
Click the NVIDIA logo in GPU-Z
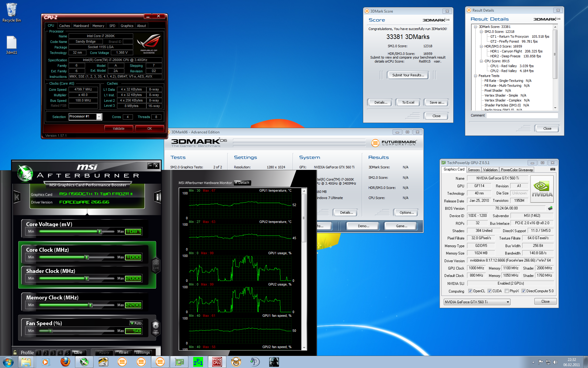542,189
